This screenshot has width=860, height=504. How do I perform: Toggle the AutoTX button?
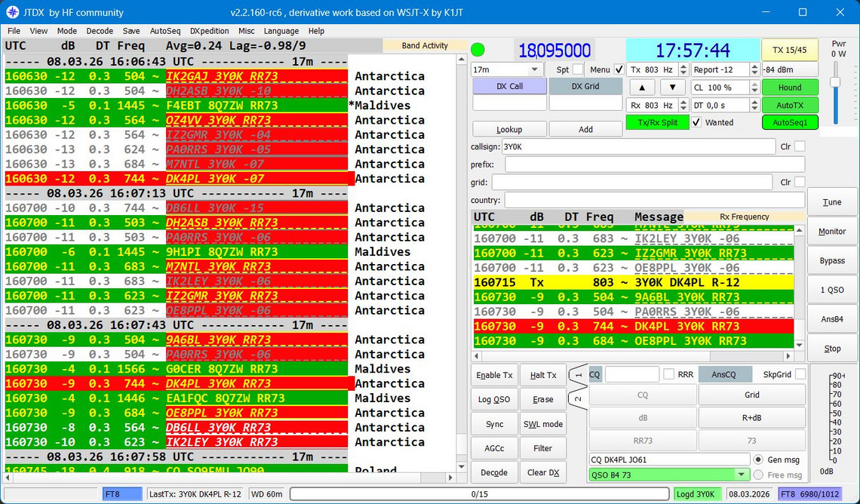point(789,106)
